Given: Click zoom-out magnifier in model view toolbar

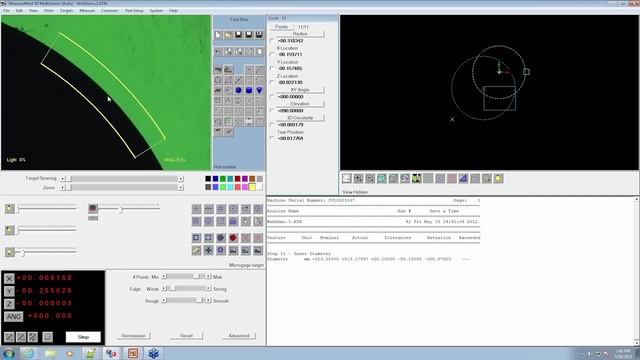Looking at the screenshot, I should (370, 178).
